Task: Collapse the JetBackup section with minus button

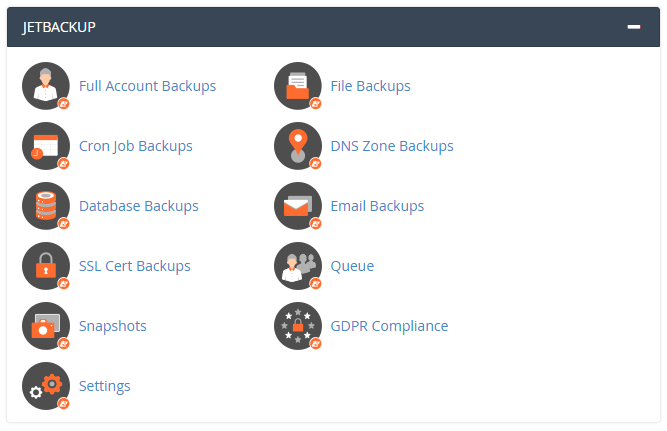Action: click(x=633, y=27)
